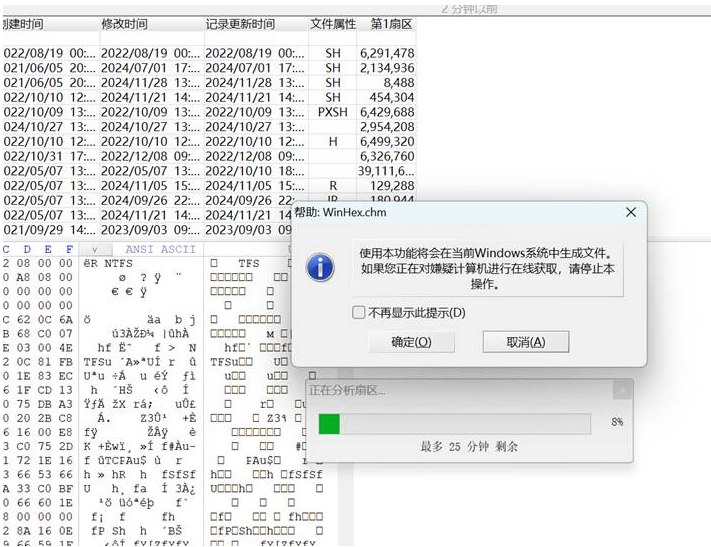Select the first-sector value 6,291,478
The height and width of the screenshot is (547, 711).
[x=387, y=53]
